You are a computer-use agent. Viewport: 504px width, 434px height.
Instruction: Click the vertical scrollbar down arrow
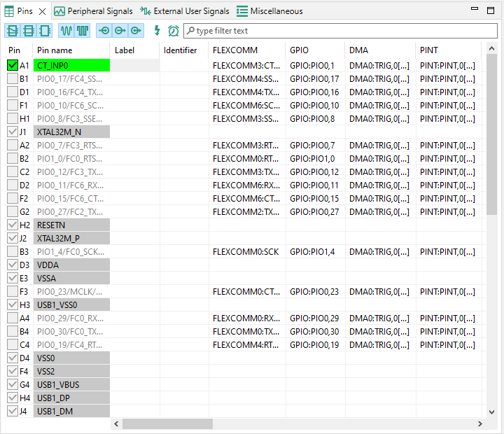click(491, 412)
